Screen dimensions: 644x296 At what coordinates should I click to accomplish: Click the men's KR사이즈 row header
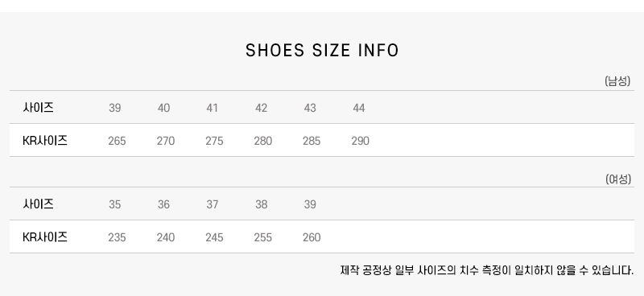coord(45,141)
